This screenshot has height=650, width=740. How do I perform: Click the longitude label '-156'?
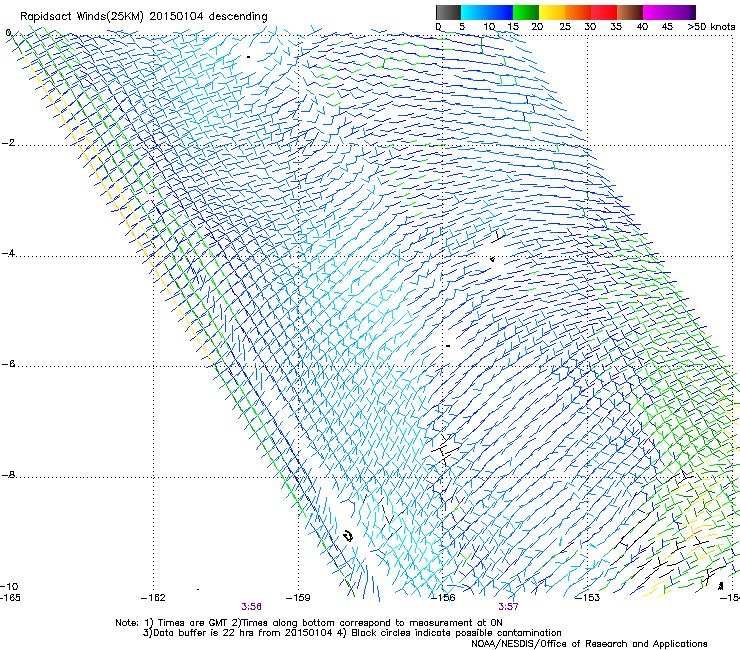click(x=443, y=598)
